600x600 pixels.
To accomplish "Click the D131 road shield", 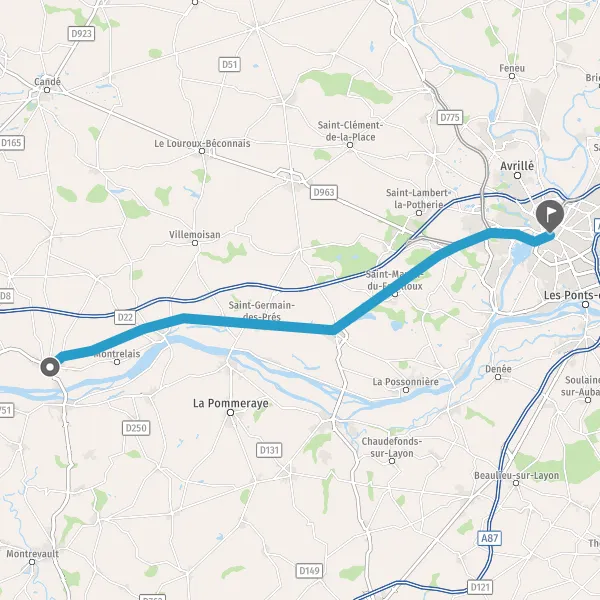I will click(x=269, y=450).
